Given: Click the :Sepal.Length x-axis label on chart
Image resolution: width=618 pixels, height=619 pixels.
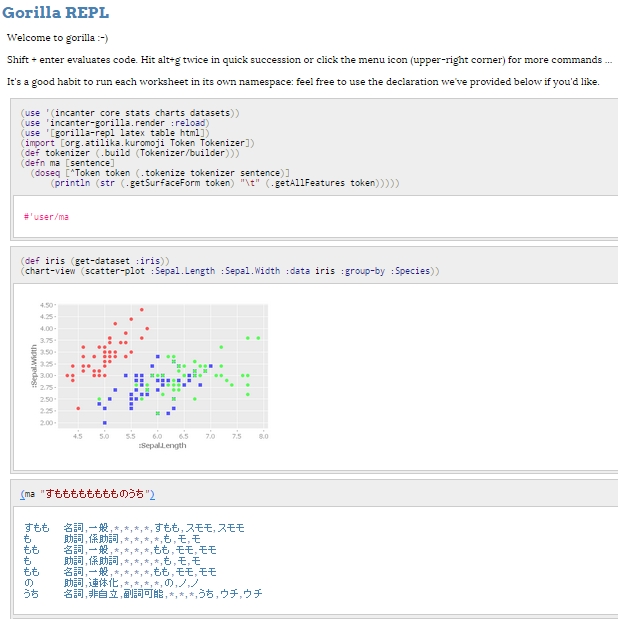Looking at the screenshot, I should 162,445.
